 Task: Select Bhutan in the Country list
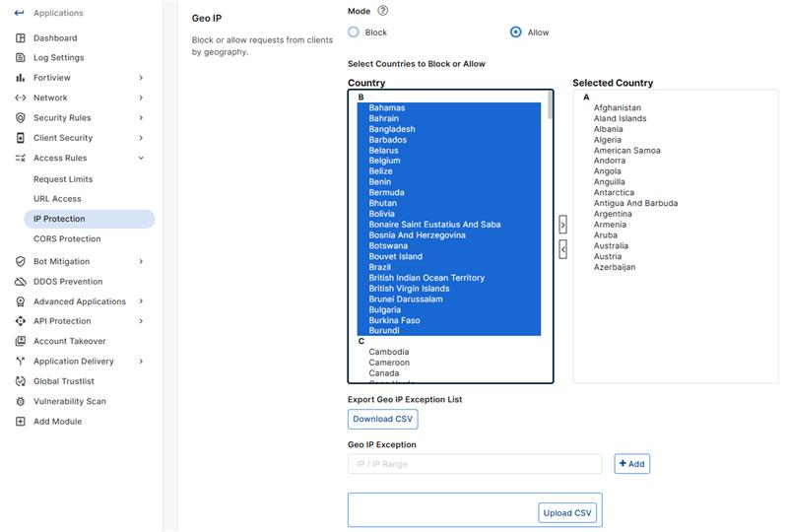[383, 203]
